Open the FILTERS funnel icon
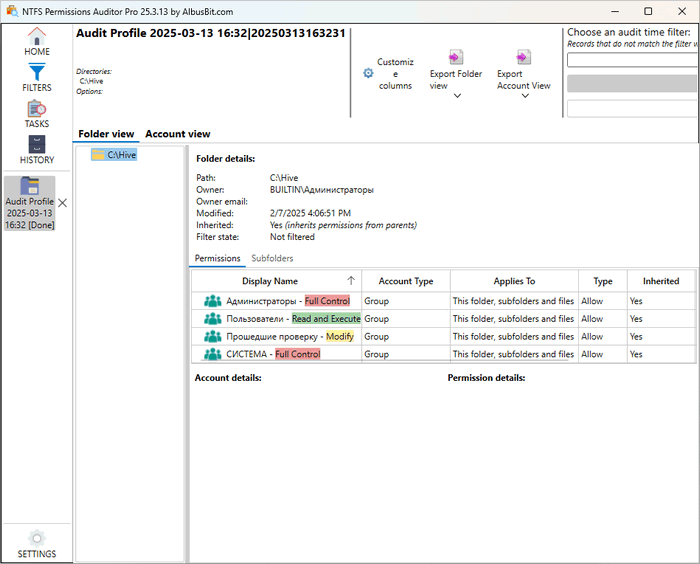 pos(37,73)
